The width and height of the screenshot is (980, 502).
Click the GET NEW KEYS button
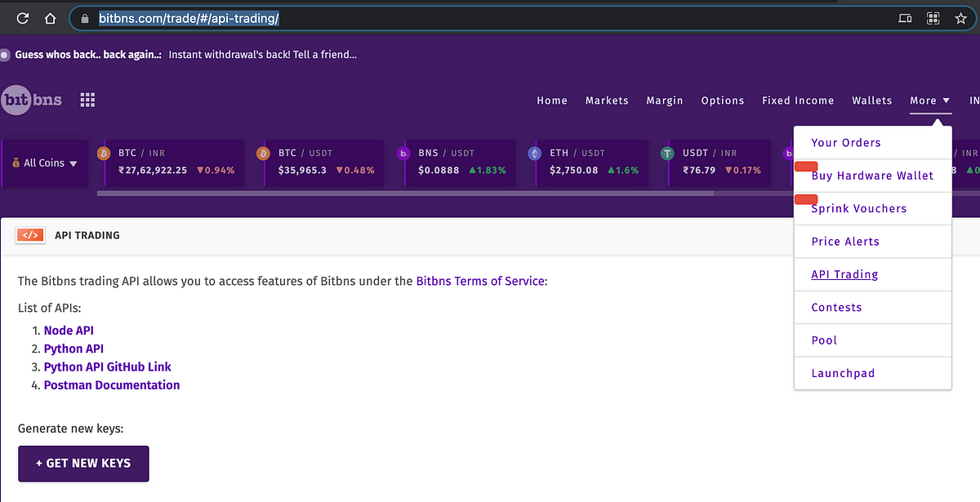coord(83,463)
